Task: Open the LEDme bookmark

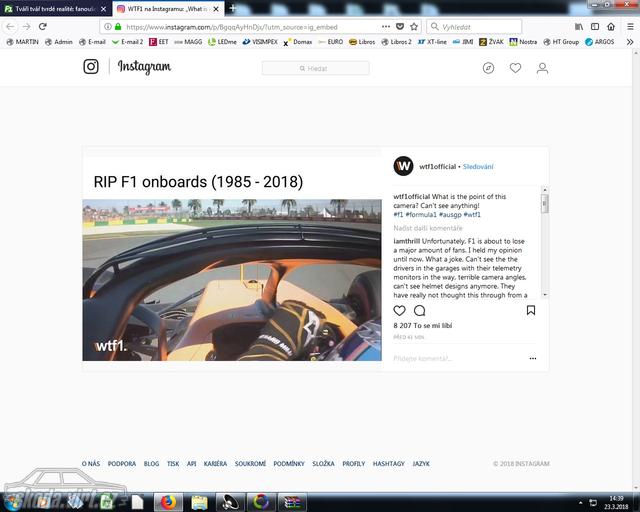Action: click(222, 42)
